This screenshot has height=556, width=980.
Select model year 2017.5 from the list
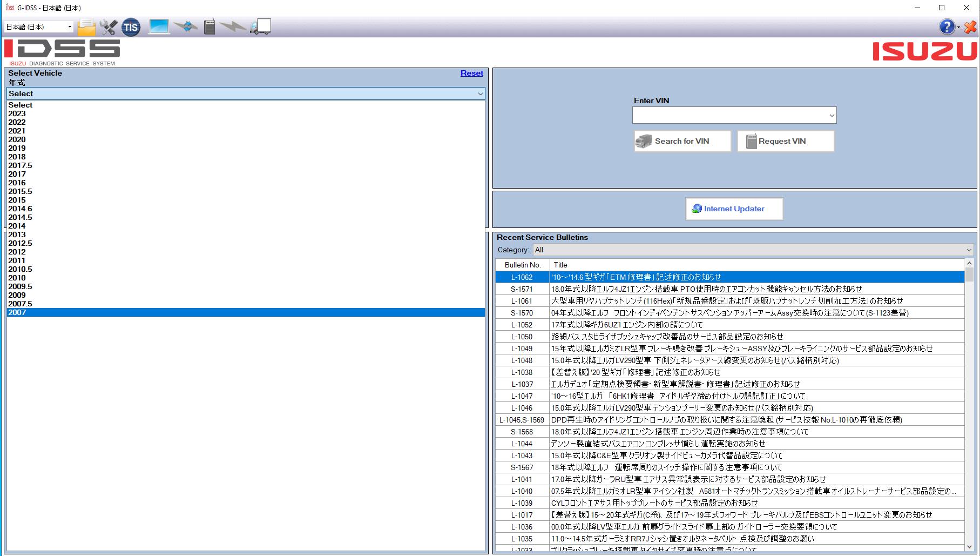tap(20, 165)
